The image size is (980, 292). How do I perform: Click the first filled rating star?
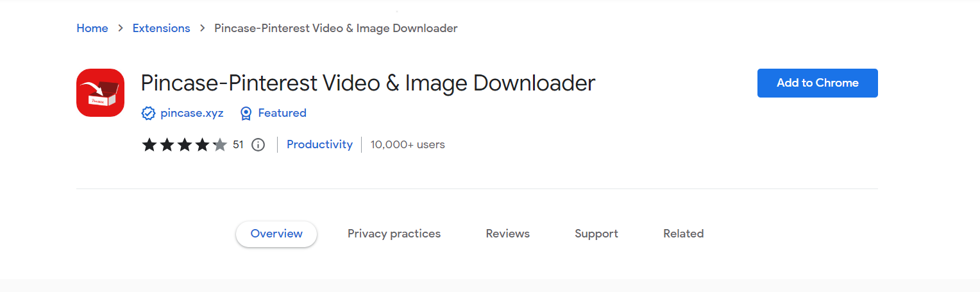tap(149, 145)
